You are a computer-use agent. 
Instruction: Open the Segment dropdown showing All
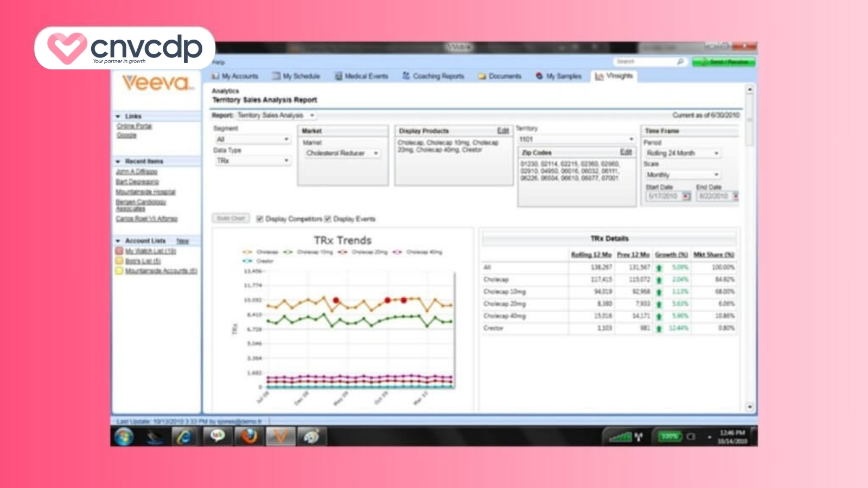pos(252,139)
